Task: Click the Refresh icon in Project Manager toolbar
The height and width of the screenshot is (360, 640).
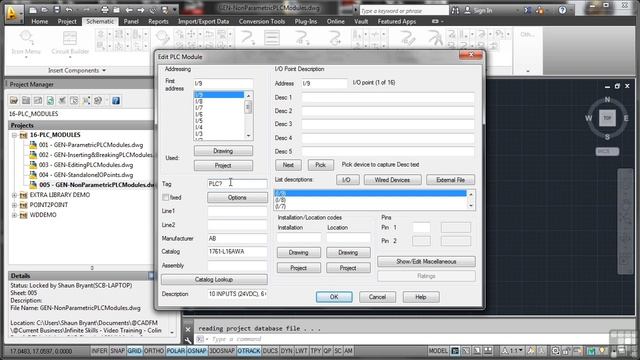Action: [x=50, y=100]
